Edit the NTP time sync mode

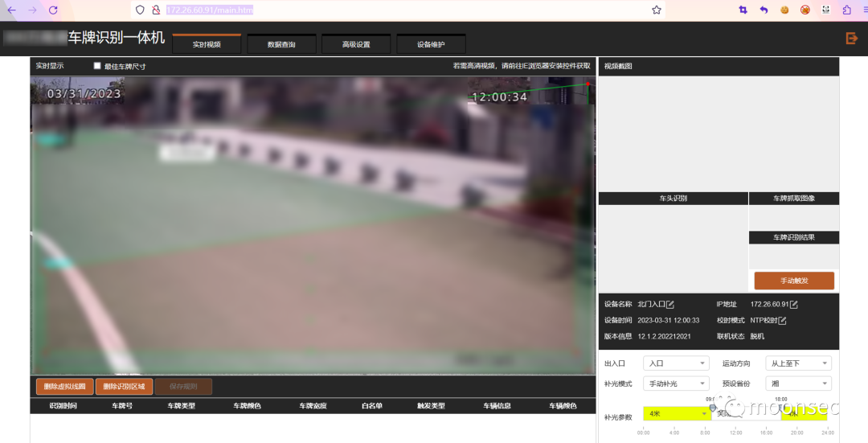(782, 321)
